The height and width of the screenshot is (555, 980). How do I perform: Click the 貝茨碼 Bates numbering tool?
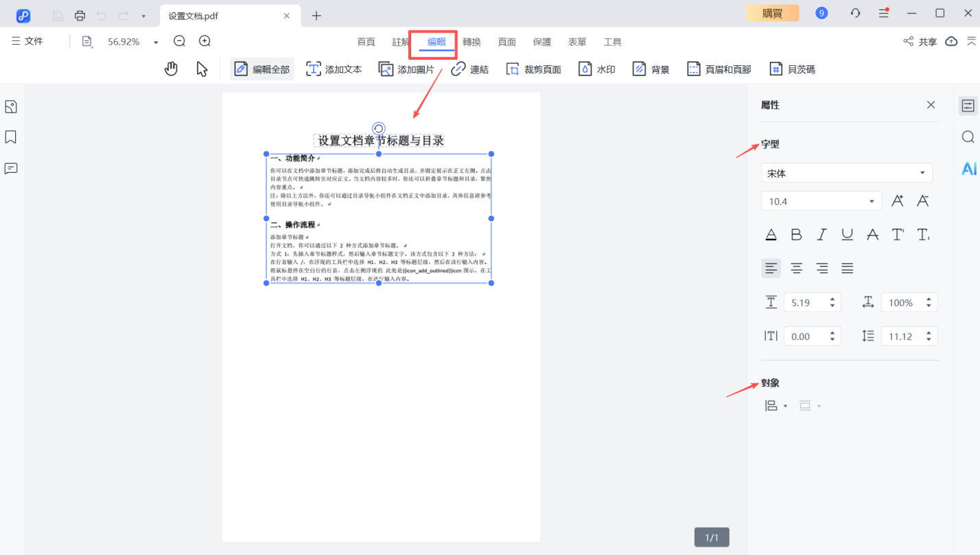[x=792, y=68]
